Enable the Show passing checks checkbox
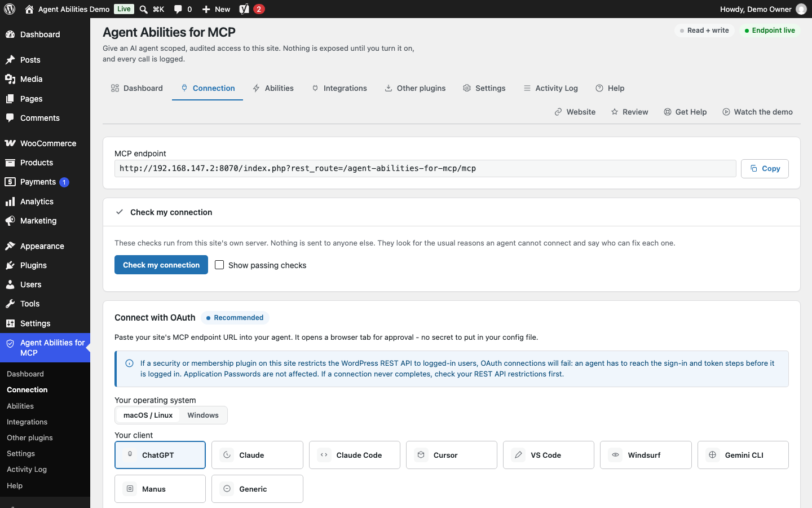The image size is (812, 508). tap(219, 265)
